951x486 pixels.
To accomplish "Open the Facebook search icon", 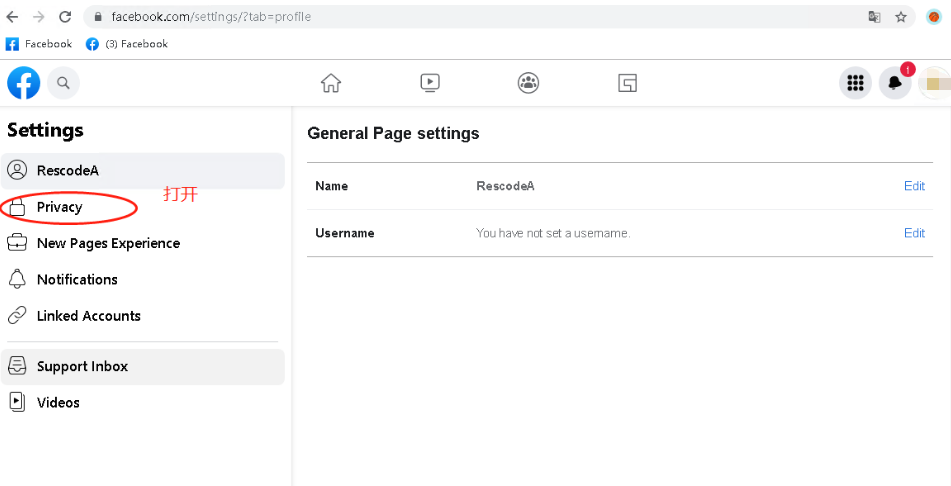I will tap(63, 83).
